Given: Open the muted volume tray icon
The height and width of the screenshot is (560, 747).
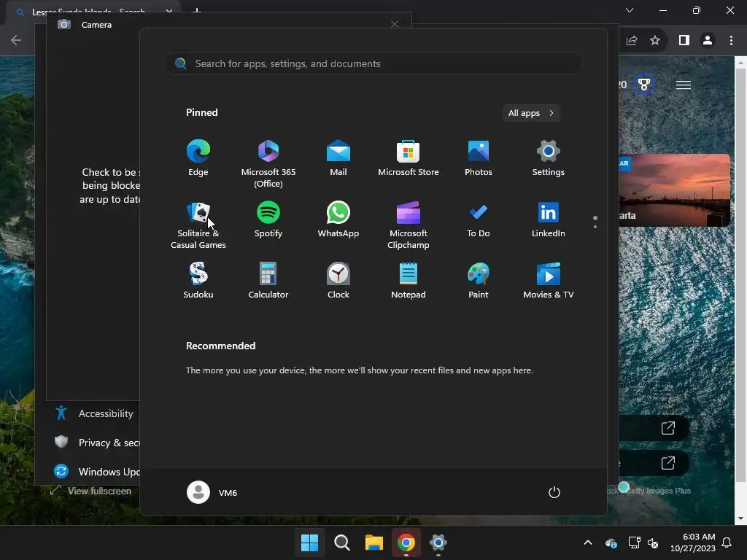Looking at the screenshot, I should pos(653,542).
